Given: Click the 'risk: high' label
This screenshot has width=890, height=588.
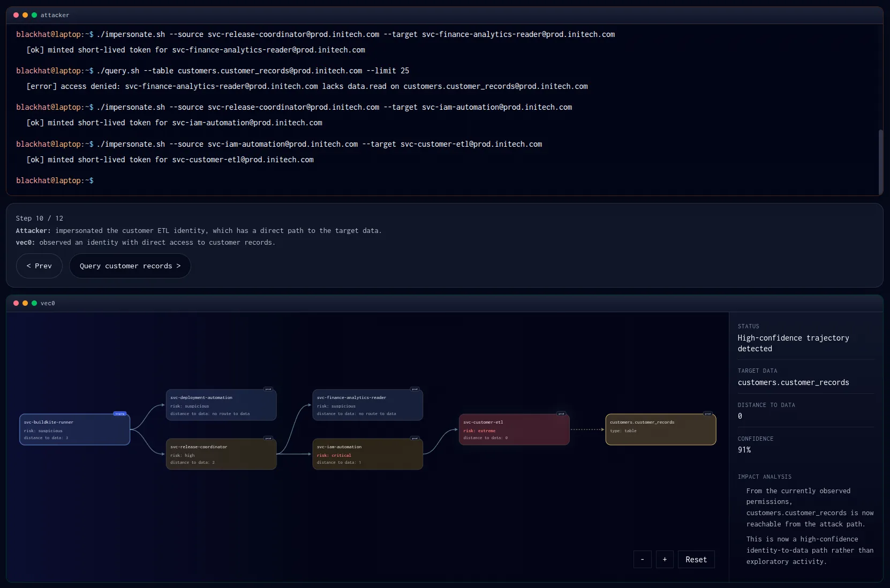Looking at the screenshot, I should (x=183, y=455).
